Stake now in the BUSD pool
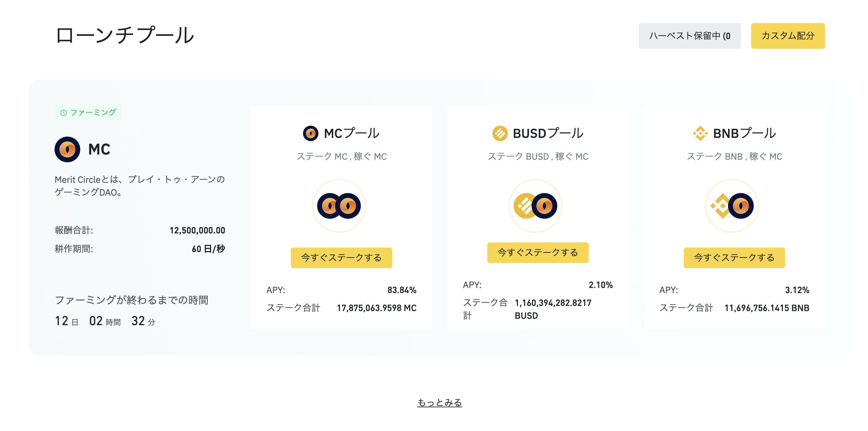This screenshot has width=868, height=431. point(538,253)
